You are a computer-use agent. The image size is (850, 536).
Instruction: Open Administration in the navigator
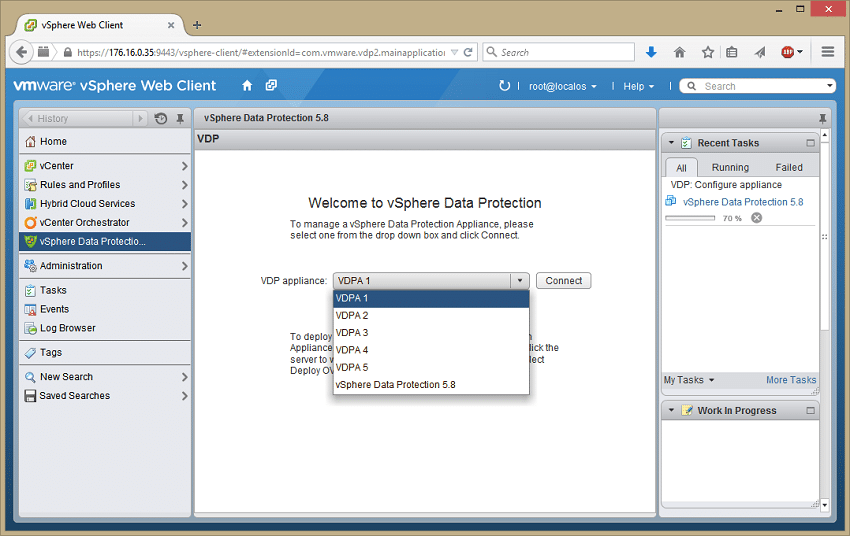[105, 266]
